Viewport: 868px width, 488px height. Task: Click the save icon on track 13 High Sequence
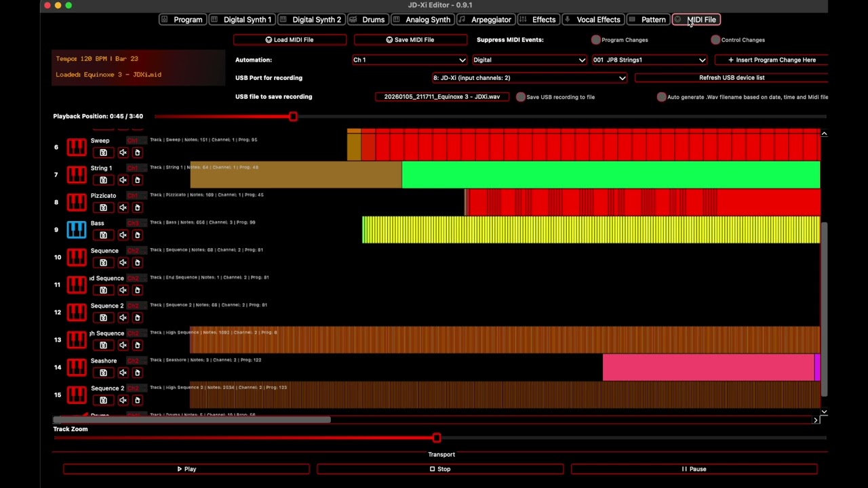103,345
